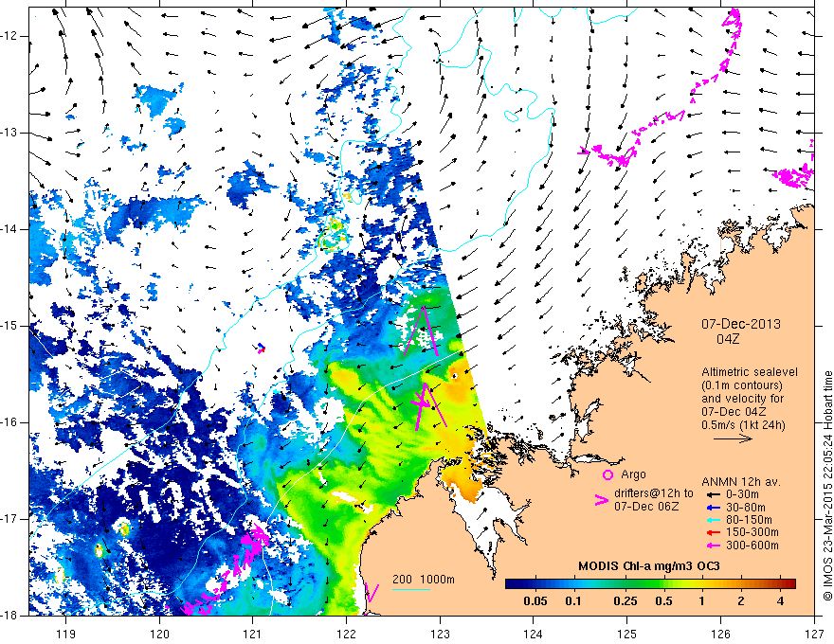Click the MODIS chlorophyll color bar
This screenshot has width=834, height=644.
click(650, 584)
